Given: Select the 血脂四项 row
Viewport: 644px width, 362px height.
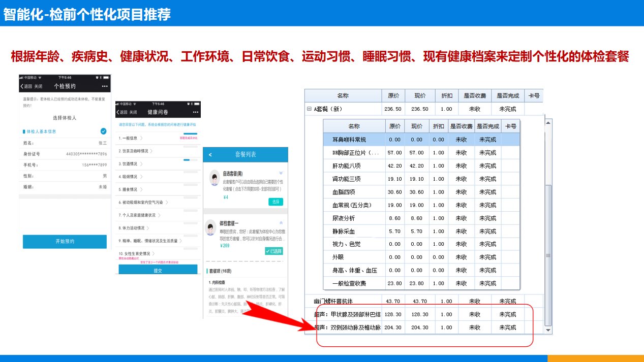Looking at the screenshot, I should pos(421,192).
